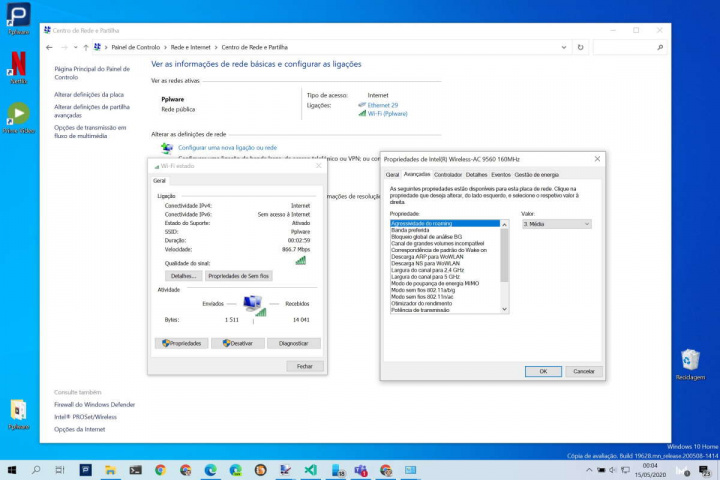Switch to the Controlador tab
The height and width of the screenshot is (480, 720).
tap(448, 174)
